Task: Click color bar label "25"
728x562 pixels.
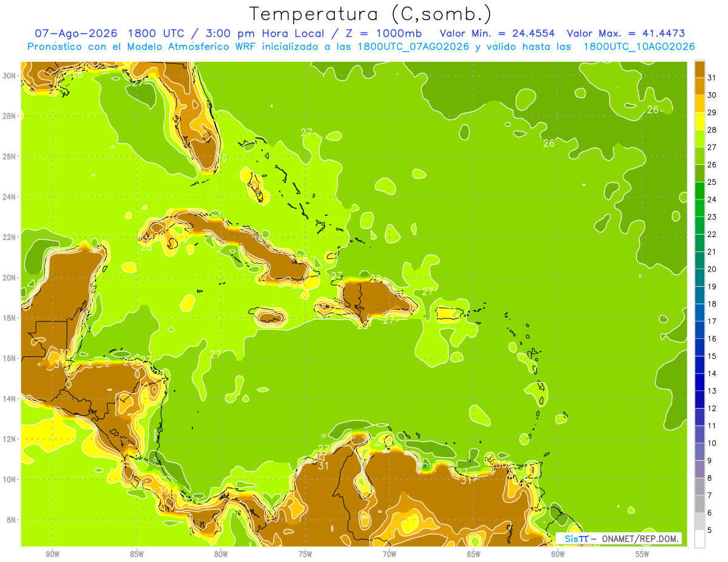Action: [712, 182]
